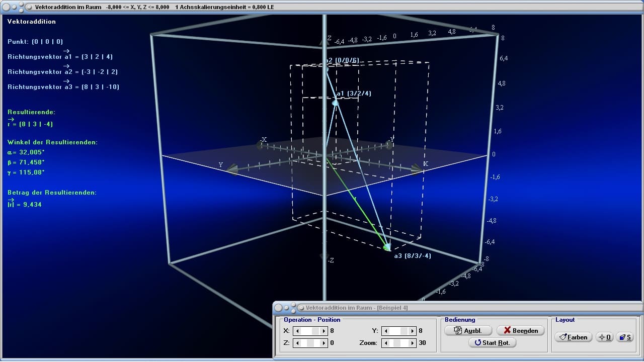
Task: Click the alpha angle value 32,005°
Action: 32,152
